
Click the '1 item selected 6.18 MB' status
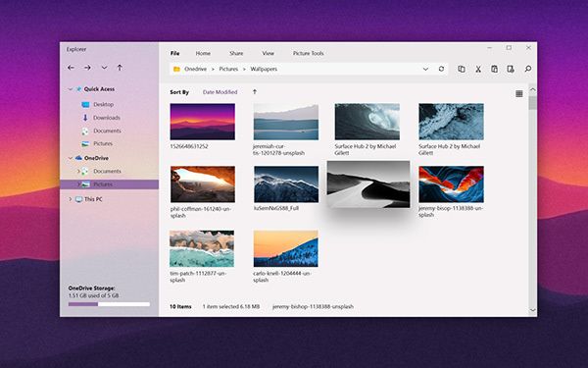(x=231, y=306)
